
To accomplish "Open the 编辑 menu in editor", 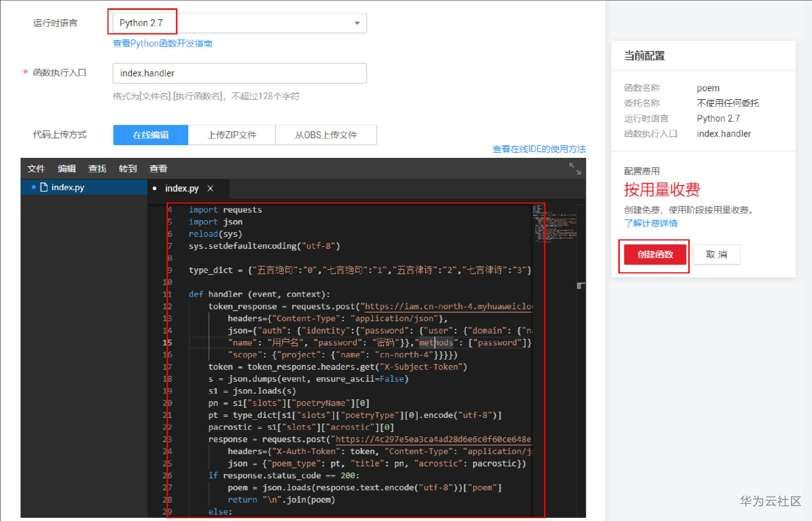I will pyautogui.click(x=67, y=169).
